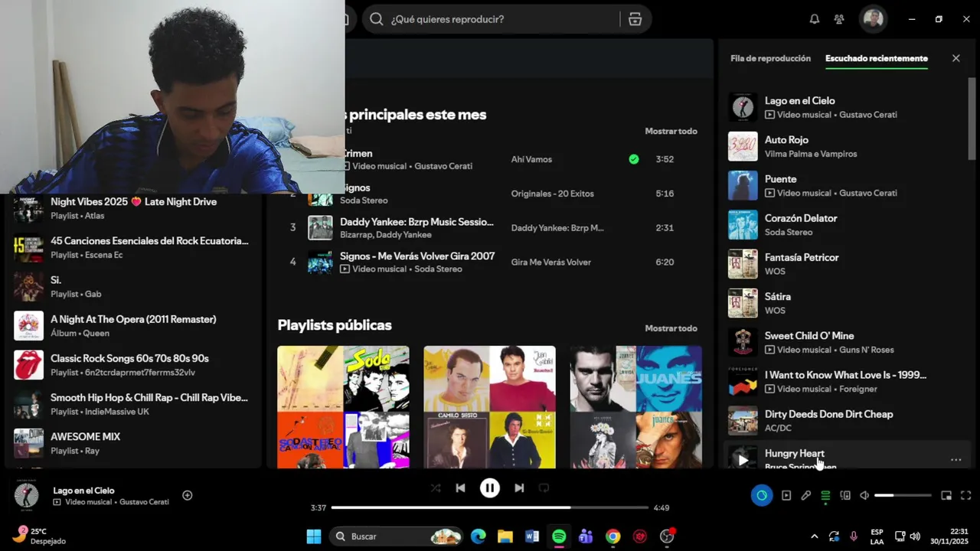Select Dirty Deeds Done Dirt Cheap
This screenshot has height=551, width=980.
pos(846,420)
